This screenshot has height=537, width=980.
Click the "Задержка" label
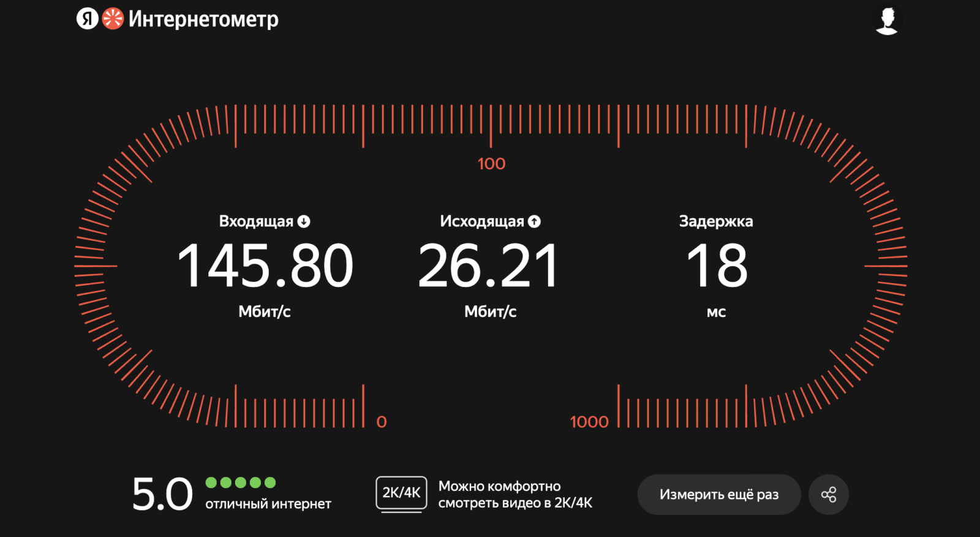tap(716, 221)
